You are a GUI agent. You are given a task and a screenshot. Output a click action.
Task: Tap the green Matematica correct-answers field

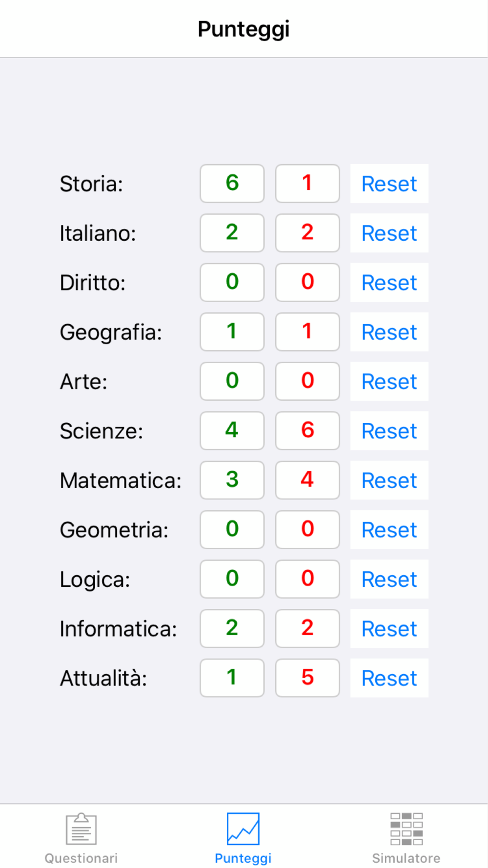[x=232, y=480]
